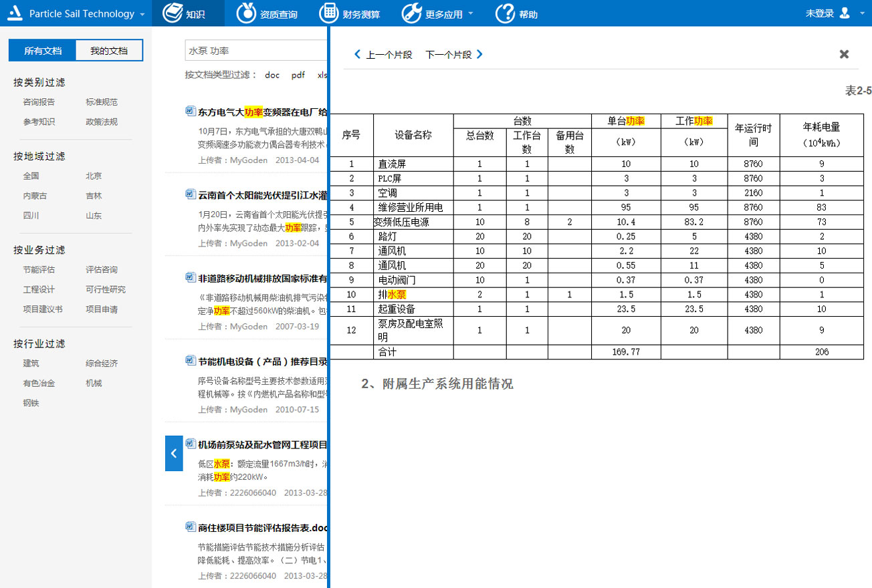Expand the user account dropdown arrow
872x588 pixels.
861,13
